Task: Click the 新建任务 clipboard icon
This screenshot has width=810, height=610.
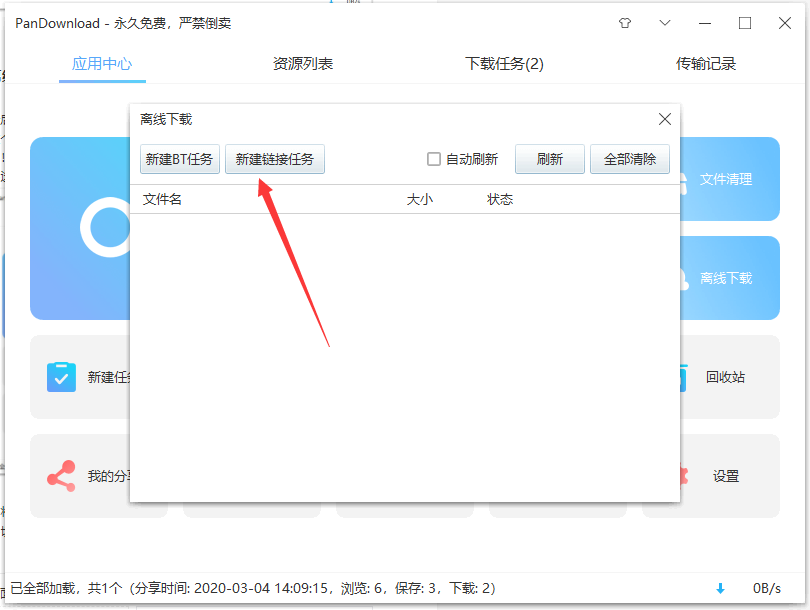Action: click(61, 377)
